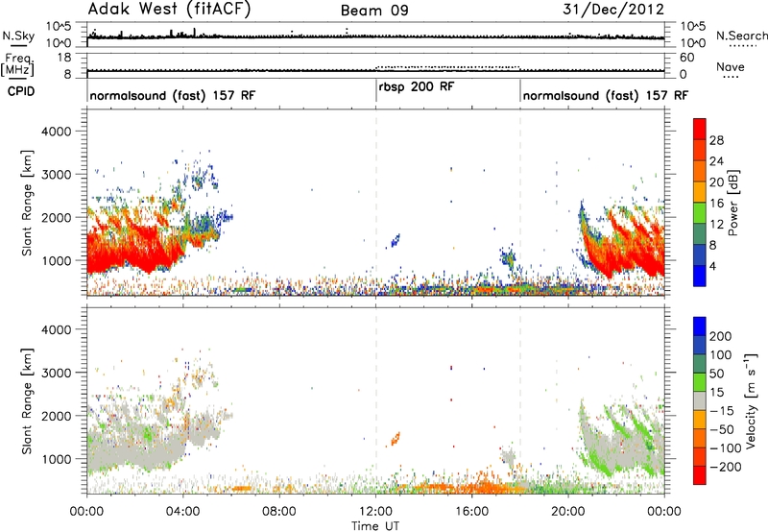Click the first "normalsound (fast) 157 RF" label at 00:00

173,95
